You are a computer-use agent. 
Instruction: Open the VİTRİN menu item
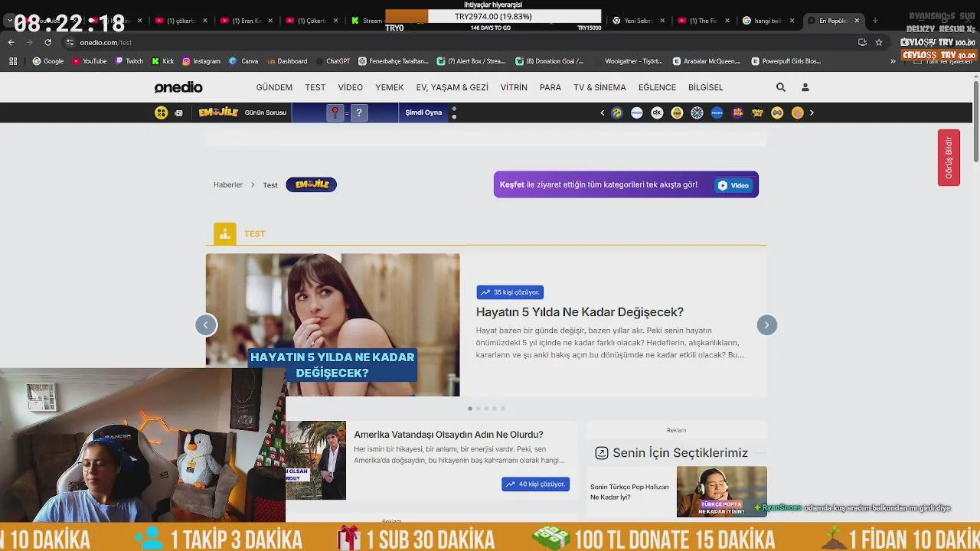tap(514, 87)
